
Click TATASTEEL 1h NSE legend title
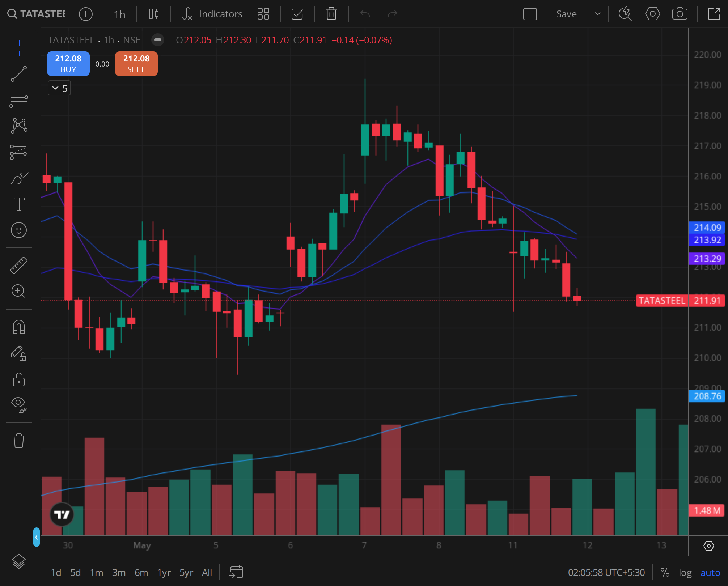[94, 40]
